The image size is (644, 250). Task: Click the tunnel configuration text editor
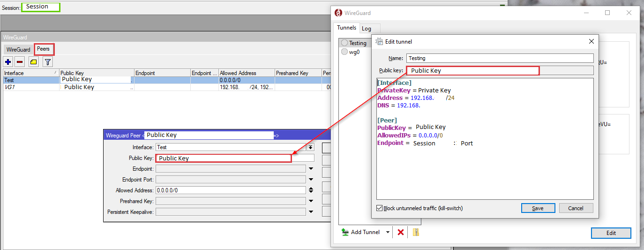(485, 139)
